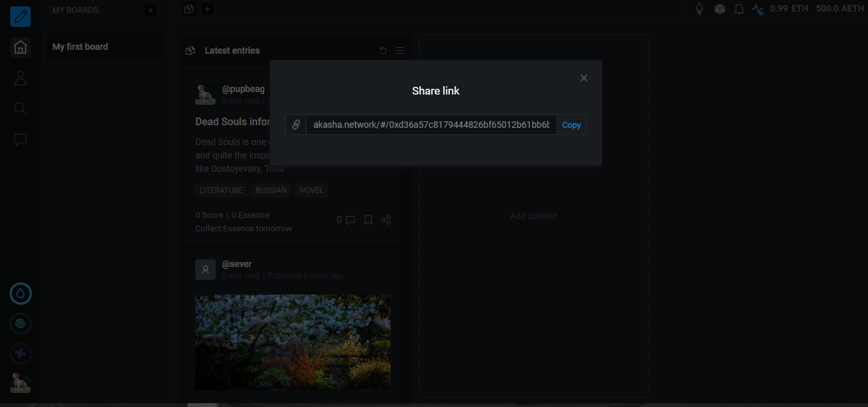
Task: Click the link chain icon in dialog
Action: point(296,125)
